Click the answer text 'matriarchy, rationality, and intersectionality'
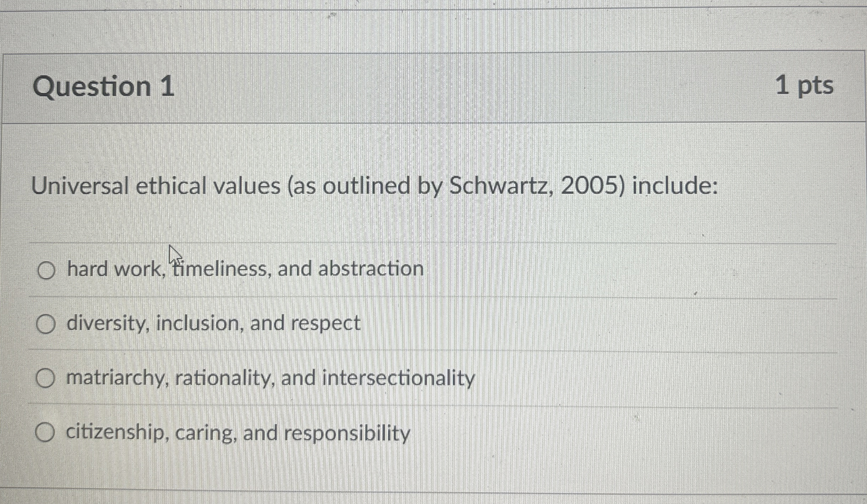Viewport: 867px width, 504px height. click(x=270, y=379)
